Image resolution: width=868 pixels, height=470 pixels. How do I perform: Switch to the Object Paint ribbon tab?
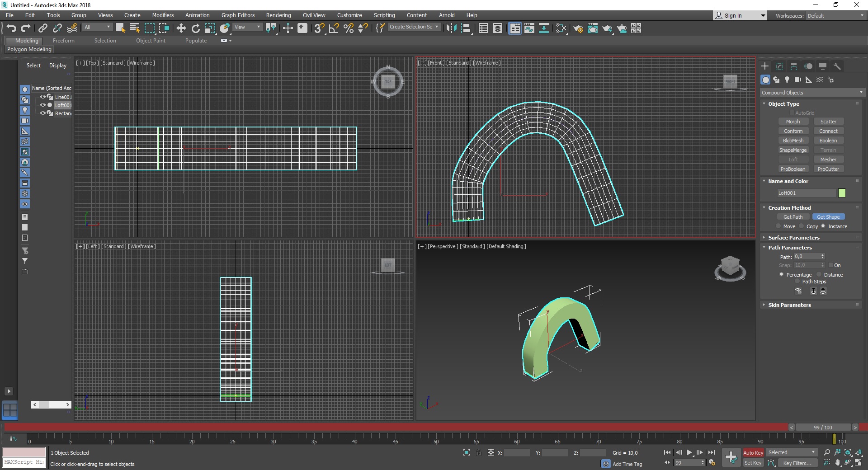coord(151,41)
